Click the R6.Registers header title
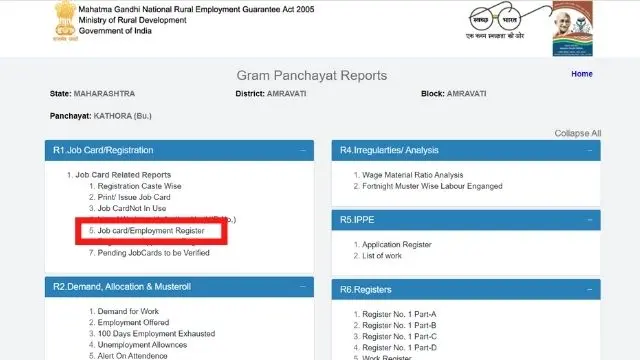This screenshot has width=640, height=360. [365, 289]
